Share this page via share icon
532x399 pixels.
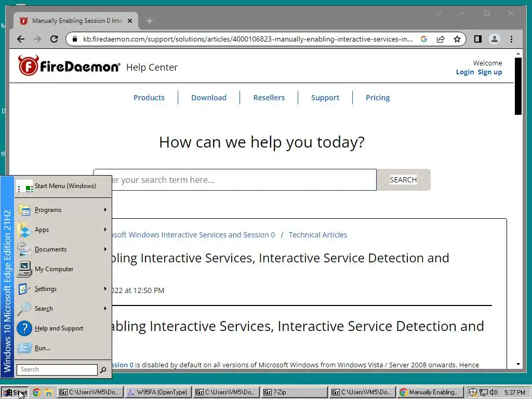coord(441,39)
